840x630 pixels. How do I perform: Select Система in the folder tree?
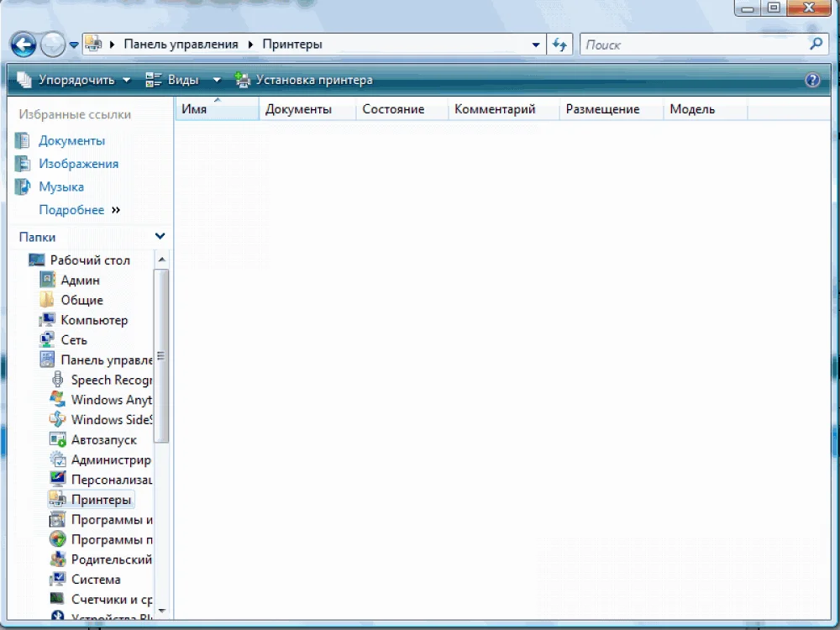96,580
